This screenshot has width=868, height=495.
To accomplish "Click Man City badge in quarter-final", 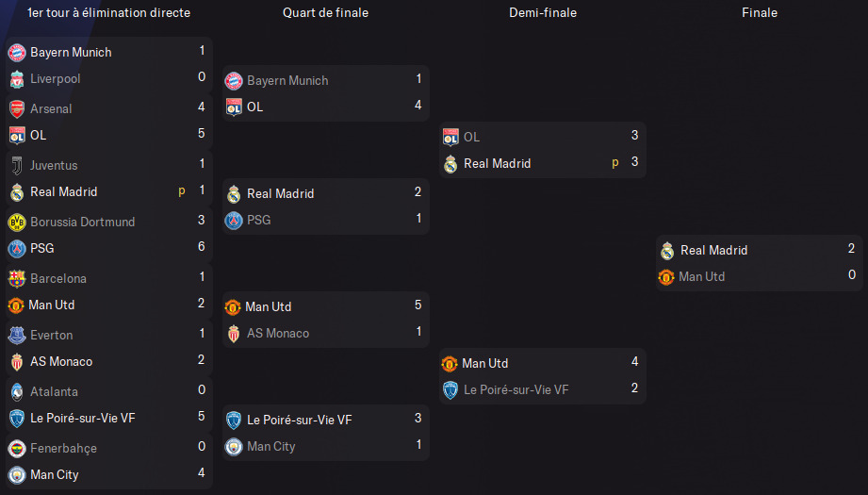I will pyautogui.click(x=234, y=447).
